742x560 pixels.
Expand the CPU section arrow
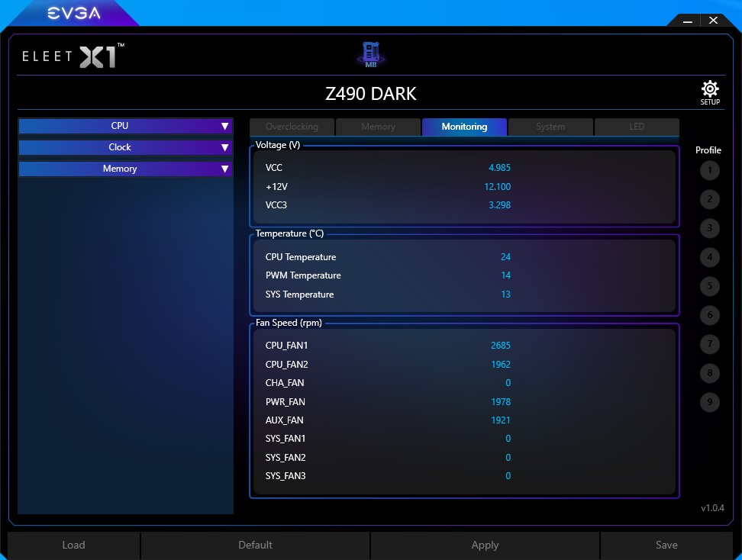tap(224, 127)
